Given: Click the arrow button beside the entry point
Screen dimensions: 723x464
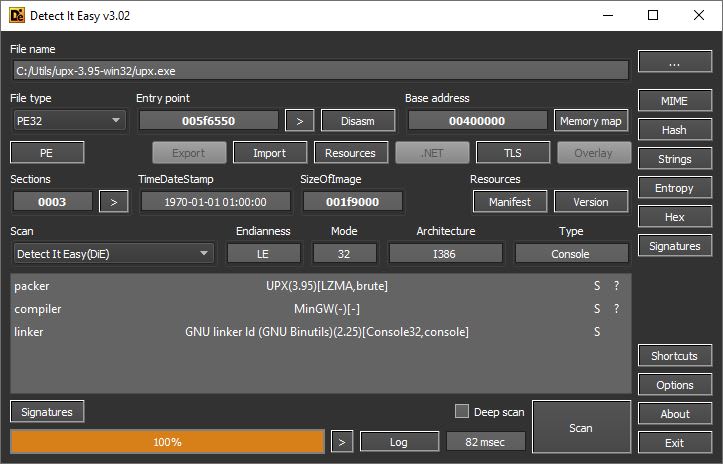Looking at the screenshot, I should pos(299,121).
